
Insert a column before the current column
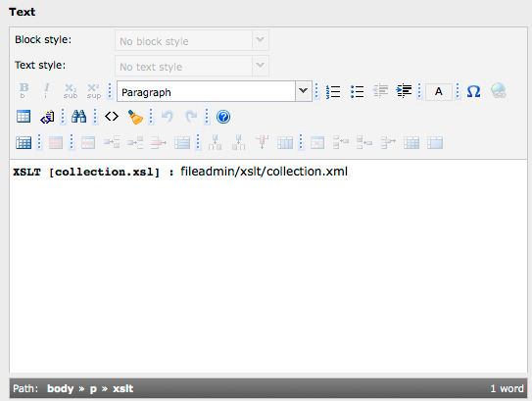coord(215,142)
